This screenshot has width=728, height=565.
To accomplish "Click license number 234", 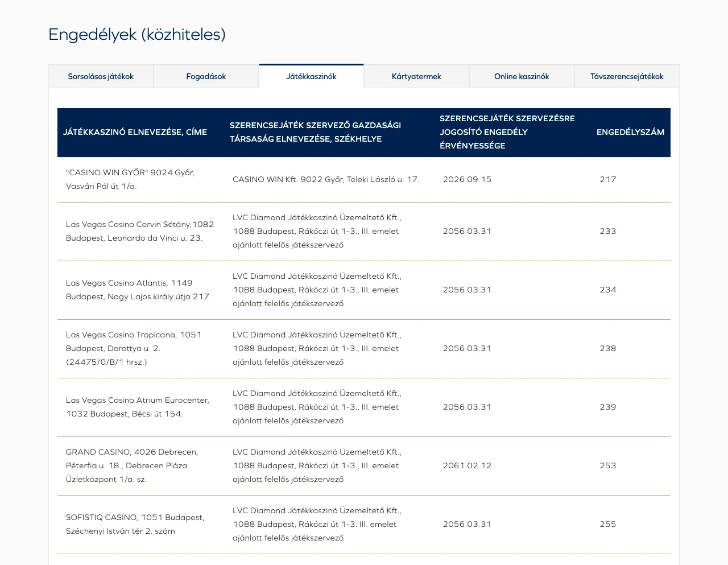I will click(608, 290).
